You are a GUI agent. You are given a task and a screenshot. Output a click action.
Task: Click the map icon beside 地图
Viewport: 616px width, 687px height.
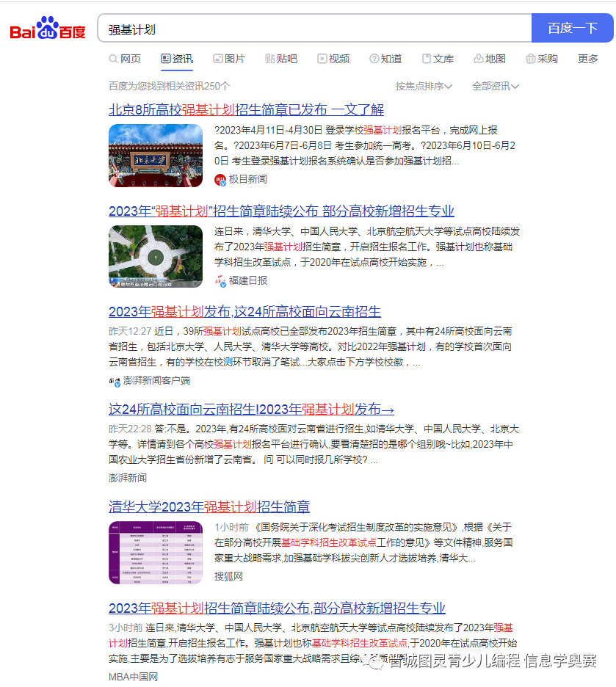[479, 59]
